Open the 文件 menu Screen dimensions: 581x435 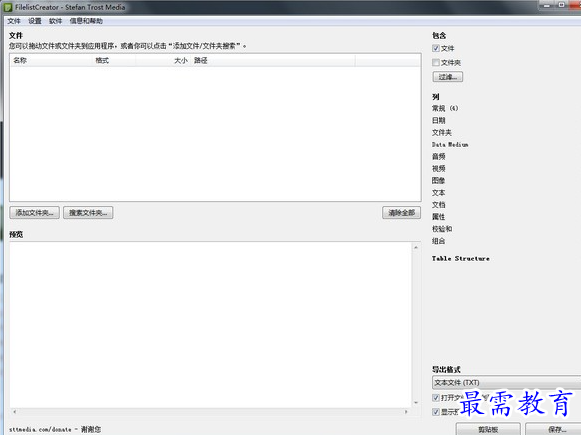pyautogui.click(x=14, y=21)
